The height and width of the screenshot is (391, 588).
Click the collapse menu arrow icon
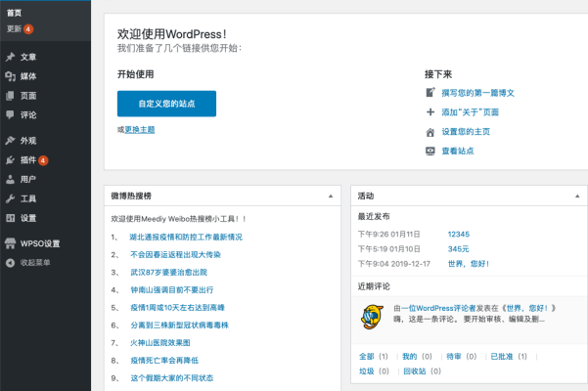[10, 263]
